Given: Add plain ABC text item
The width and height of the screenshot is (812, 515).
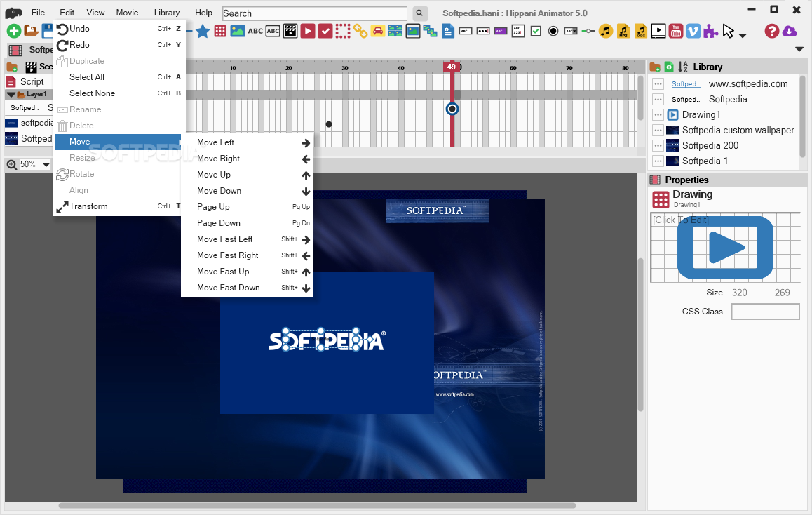Looking at the screenshot, I should [255, 31].
